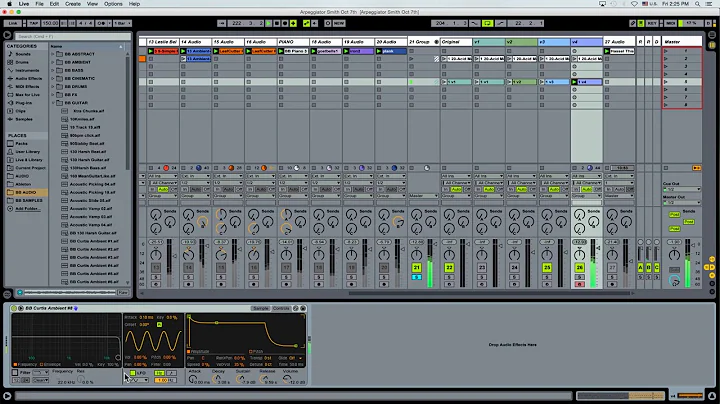Click the browser search field
Screen dimensions: 720x404
pos(73,36)
